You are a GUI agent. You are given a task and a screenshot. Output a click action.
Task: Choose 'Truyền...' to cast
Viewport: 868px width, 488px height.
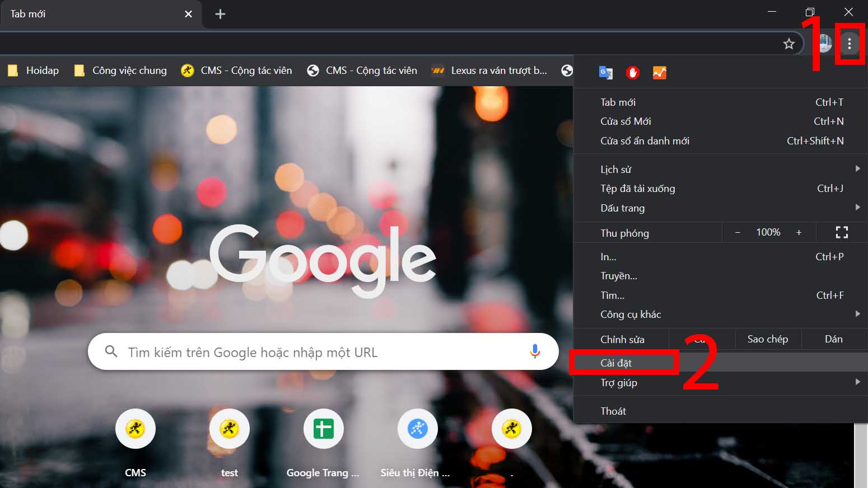click(x=721, y=275)
